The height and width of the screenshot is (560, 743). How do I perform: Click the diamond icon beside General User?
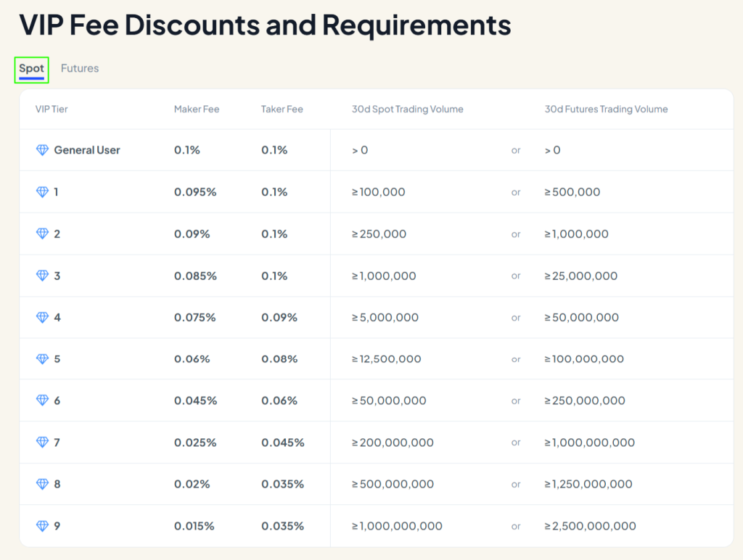pyautogui.click(x=41, y=149)
